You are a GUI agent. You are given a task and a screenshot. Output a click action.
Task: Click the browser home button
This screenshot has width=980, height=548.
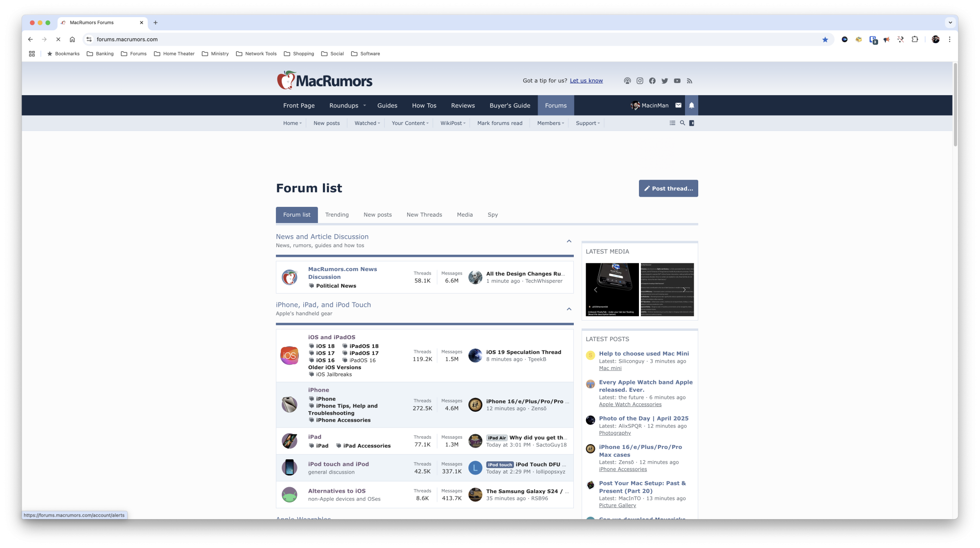[x=72, y=39]
